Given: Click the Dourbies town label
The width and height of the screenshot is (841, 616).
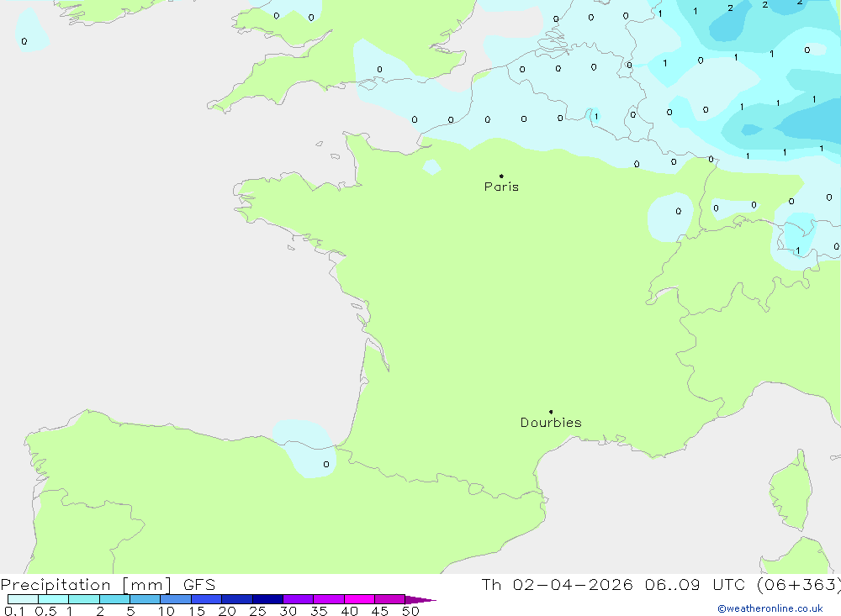Looking at the screenshot, I should tap(551, 423).
